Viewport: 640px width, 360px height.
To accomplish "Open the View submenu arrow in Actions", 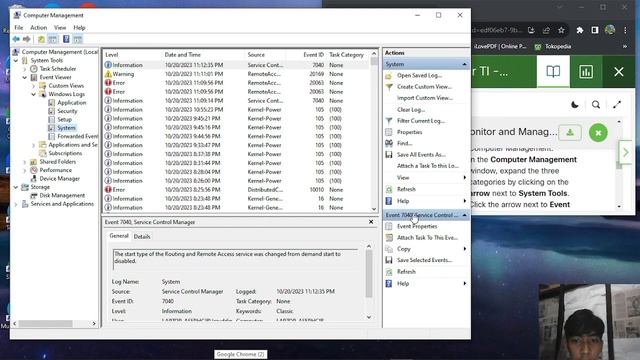I will 464,178.
